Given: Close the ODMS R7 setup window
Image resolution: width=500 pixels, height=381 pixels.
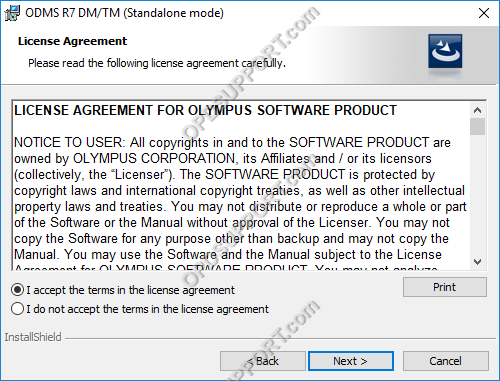Looking at the screenshot, I should (484, 13).
